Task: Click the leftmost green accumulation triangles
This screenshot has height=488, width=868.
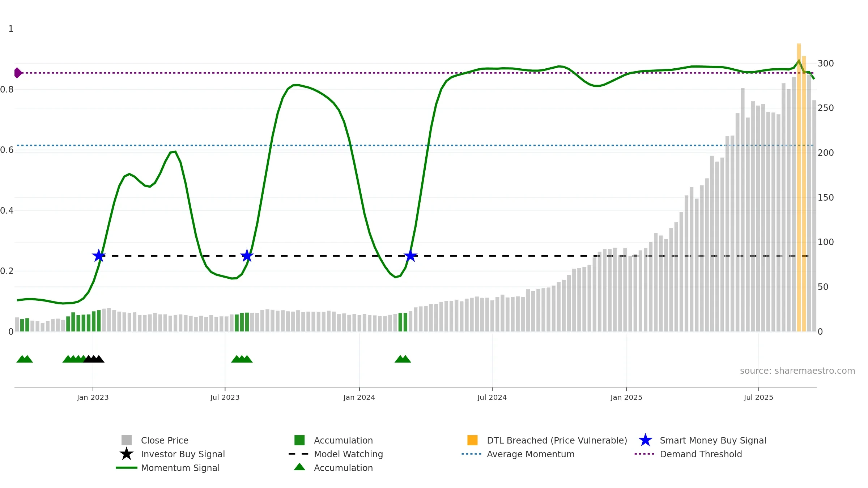Action: point(25,359)
